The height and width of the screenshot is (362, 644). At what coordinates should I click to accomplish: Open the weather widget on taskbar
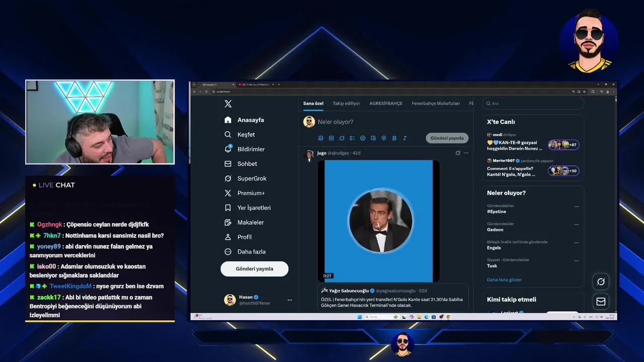(202, 317)
